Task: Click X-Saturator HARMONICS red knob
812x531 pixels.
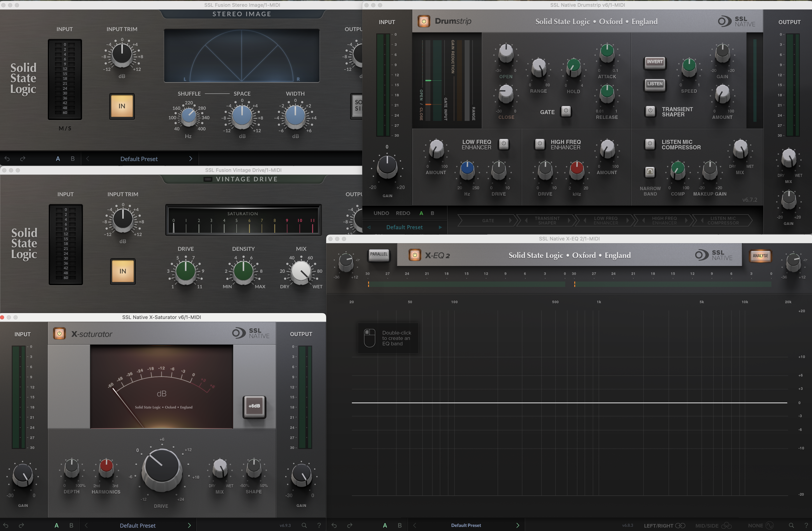Action: click(106, 468)
